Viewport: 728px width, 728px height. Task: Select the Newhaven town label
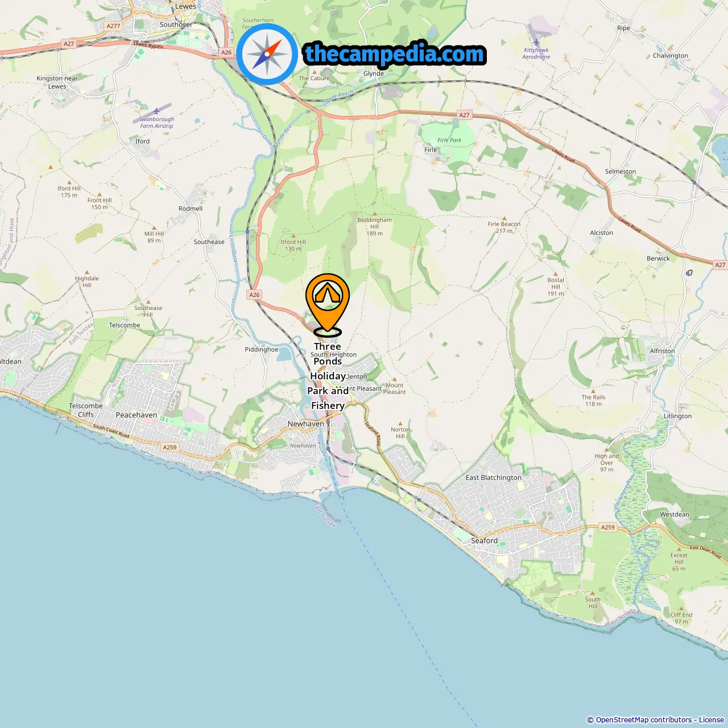(305, 424)
